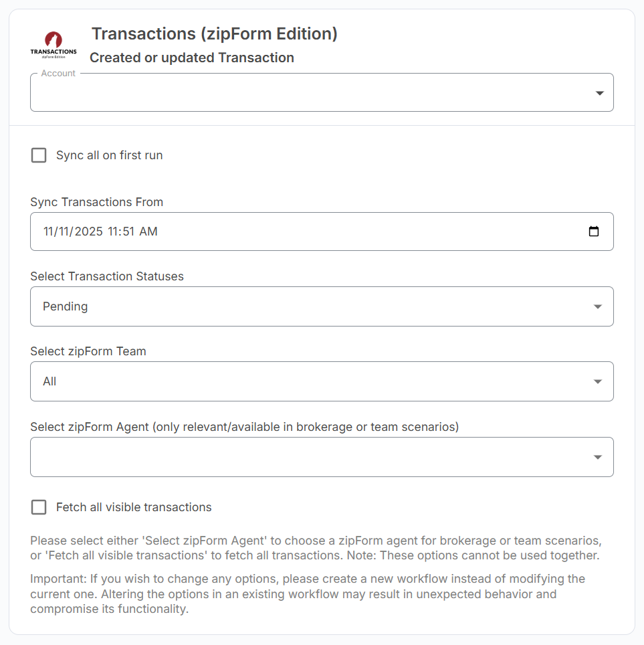Click the Transactions zipForm Edition logo
The width and height of the screenshot is (644, 645).
(x=53, y=45)
